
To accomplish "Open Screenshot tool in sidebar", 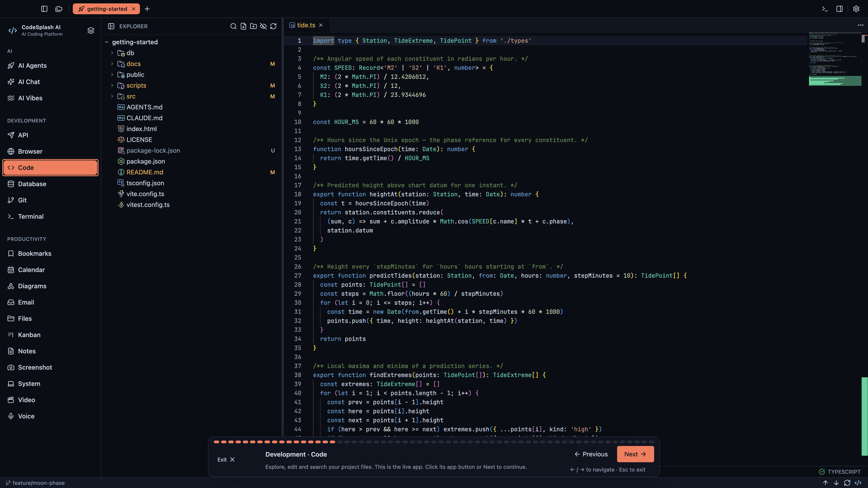I will (x=51, y=367).
